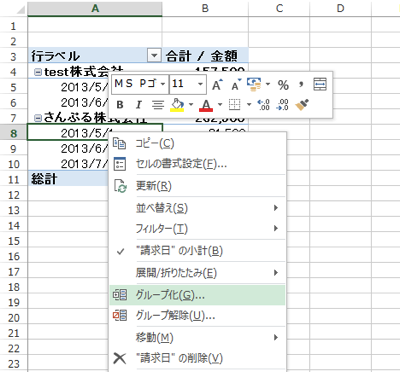Toggle "請求日" の小計(B) check
Screen dimensions: 400x372
point(198,251)
